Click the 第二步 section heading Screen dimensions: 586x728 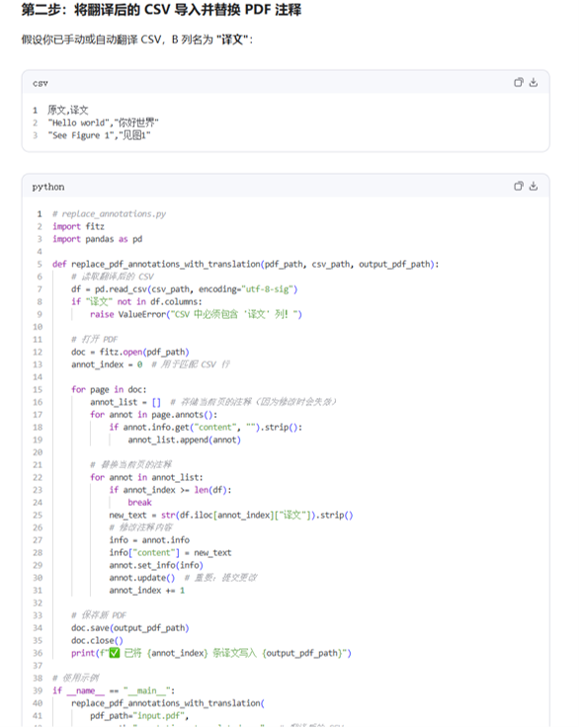[161, 9]
